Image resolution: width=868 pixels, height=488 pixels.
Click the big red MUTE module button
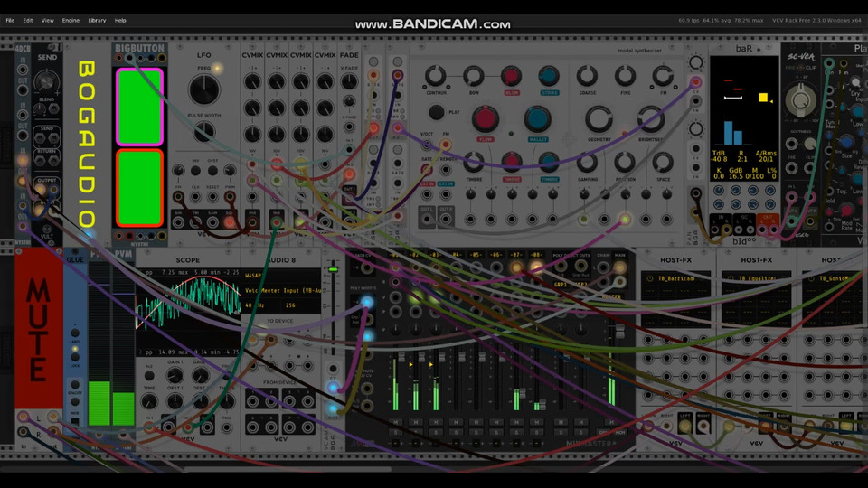click(38, 329)
